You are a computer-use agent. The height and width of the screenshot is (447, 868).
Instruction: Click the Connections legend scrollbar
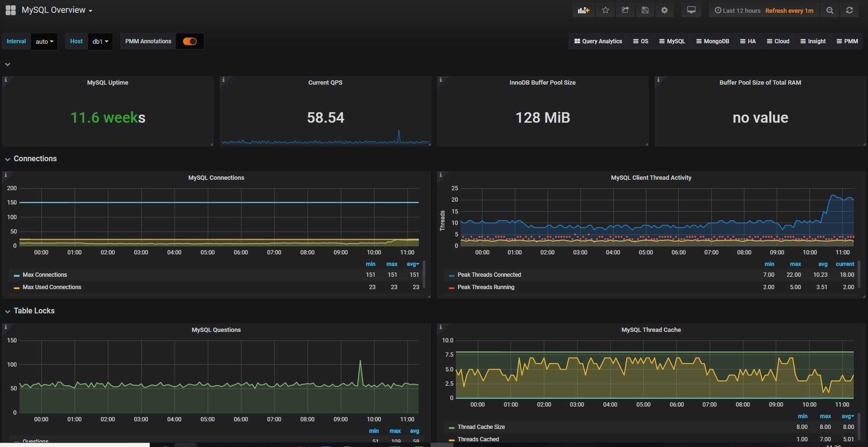(424, 274)
